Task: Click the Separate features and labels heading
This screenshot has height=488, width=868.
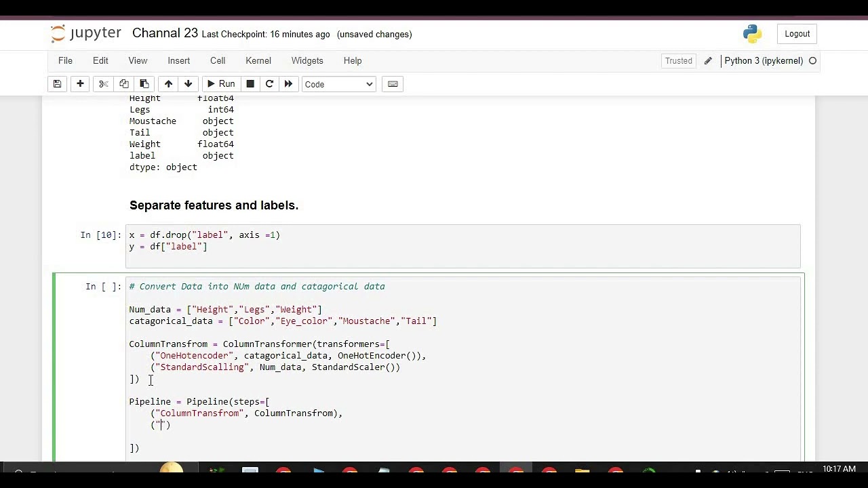Action: point(214,205)
